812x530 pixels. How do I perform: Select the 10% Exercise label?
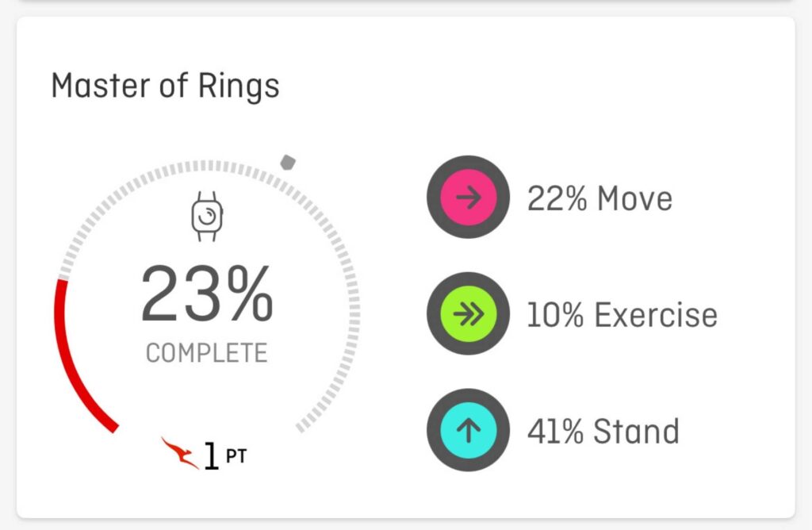point(622,315)
